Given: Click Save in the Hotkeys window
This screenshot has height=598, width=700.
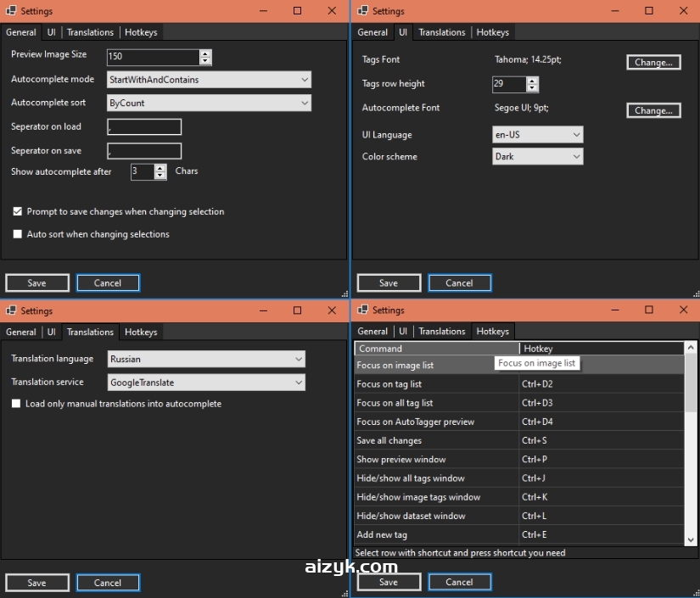Looking at the screenshot, I should pyautogui.click(x=389, y=582).
